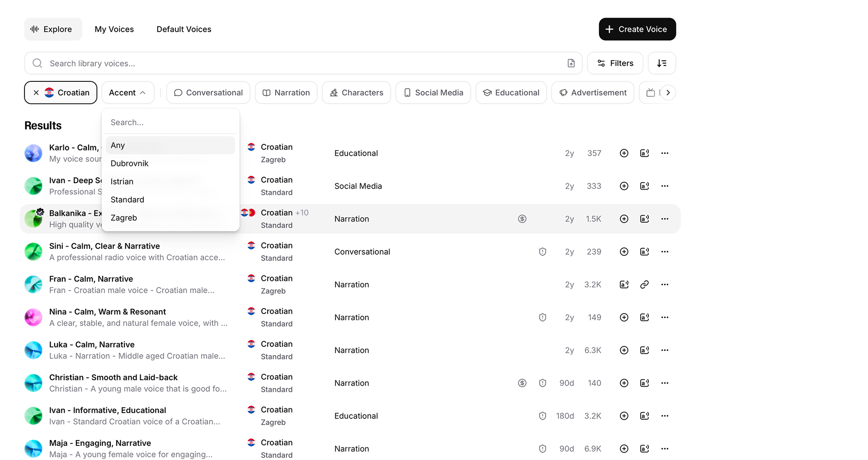Choose Zagreb from accent list

(x=124, y=218)
